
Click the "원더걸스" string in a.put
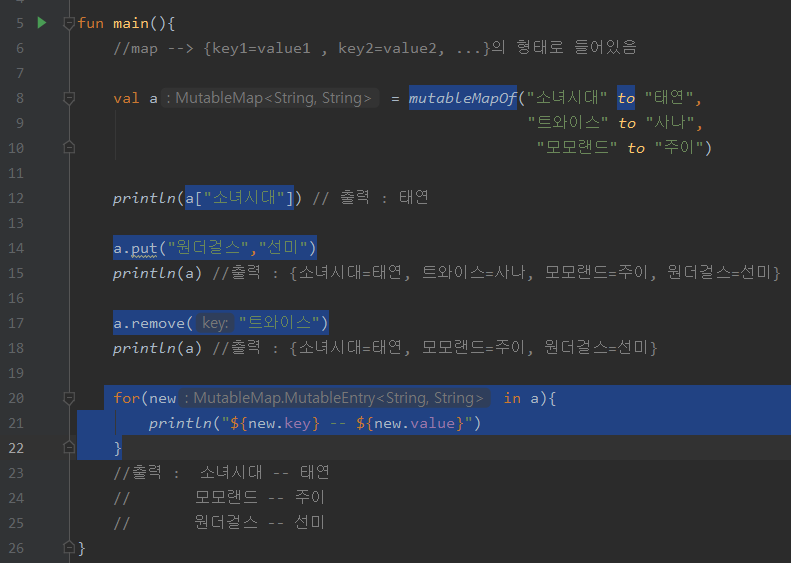[x=208, y=248]
